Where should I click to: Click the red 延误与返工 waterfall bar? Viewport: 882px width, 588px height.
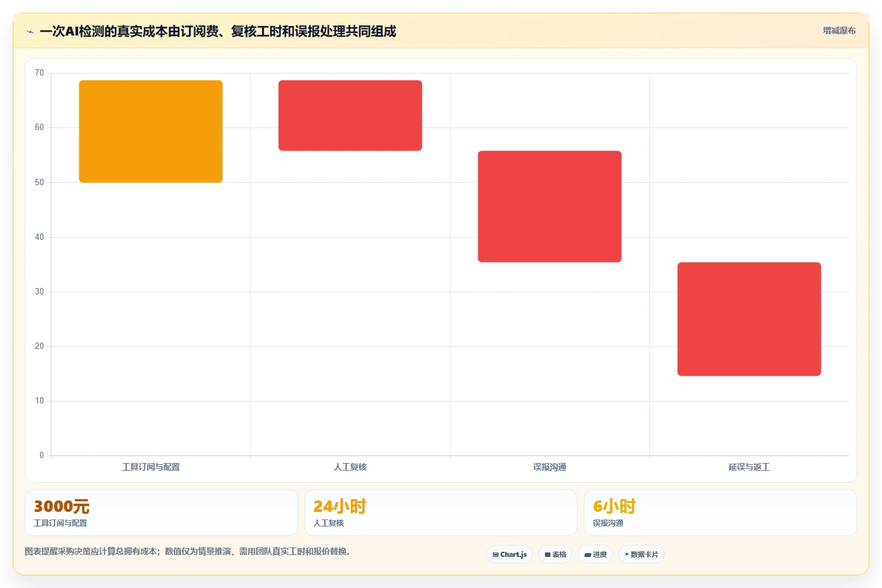tap(749, 319)
